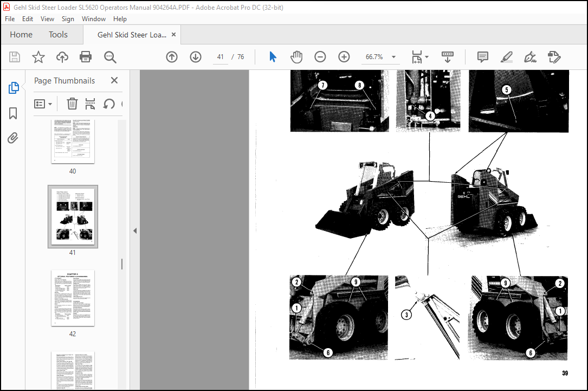588x391 pixels.
Task: Click the read mode keyboard-arrow icon
Action: pos(448,57)
